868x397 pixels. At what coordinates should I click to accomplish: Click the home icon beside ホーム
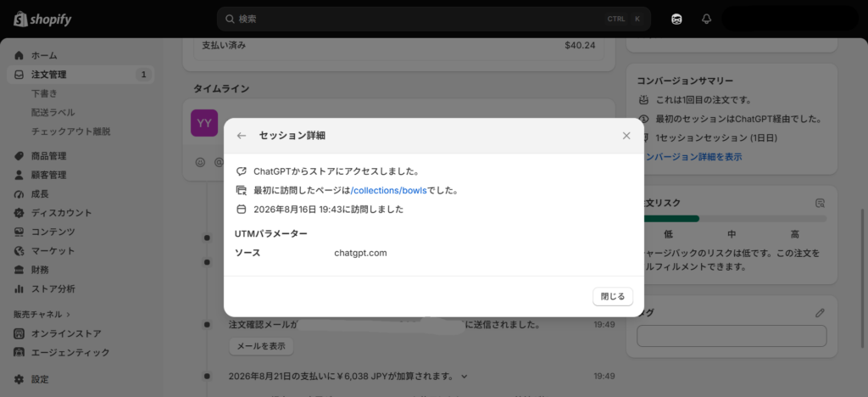(19, 55)
